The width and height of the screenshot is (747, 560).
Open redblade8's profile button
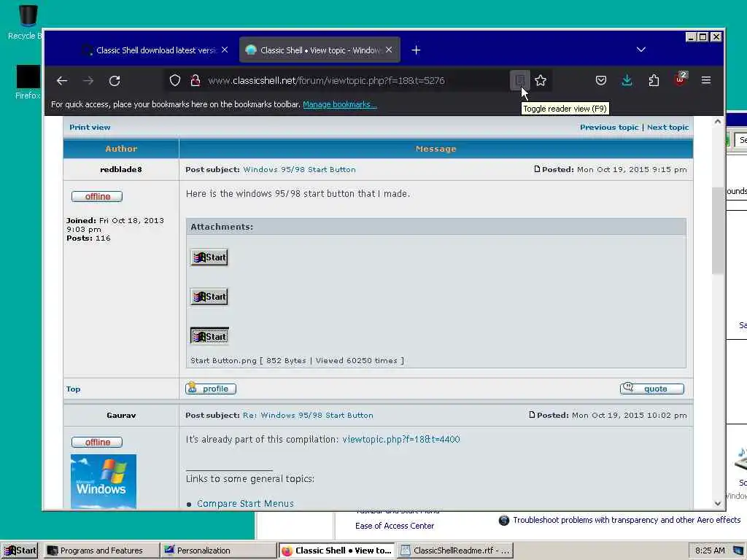(211, 389)
